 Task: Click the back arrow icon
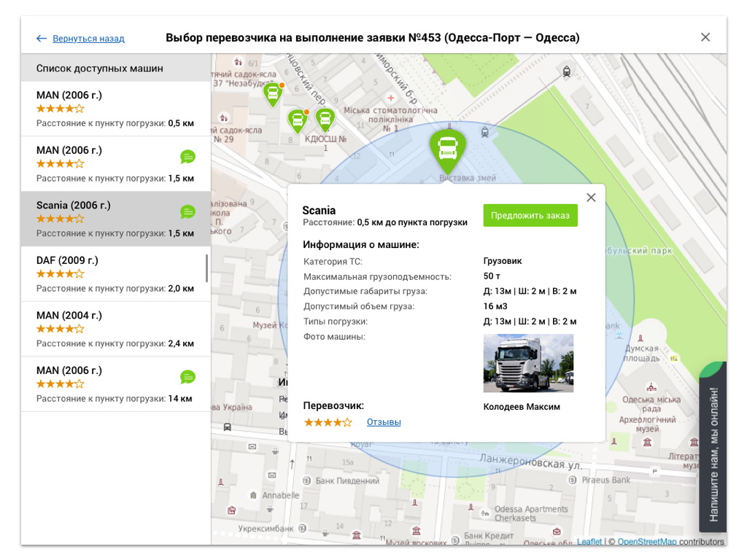[42, 39]
